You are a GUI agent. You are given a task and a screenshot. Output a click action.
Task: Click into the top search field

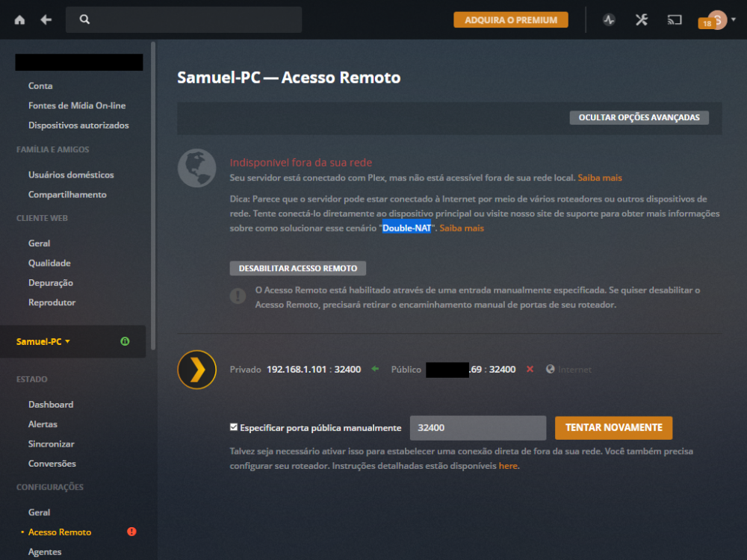184,19
